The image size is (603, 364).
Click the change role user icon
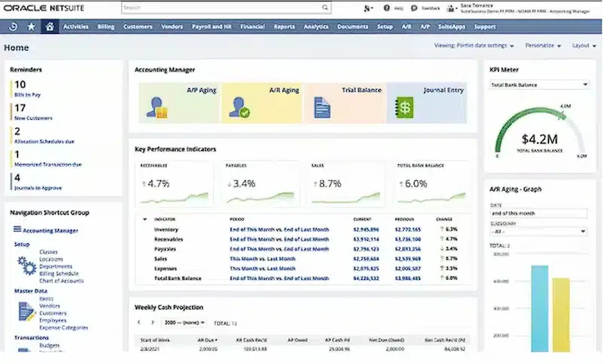(x=451, y=8)
